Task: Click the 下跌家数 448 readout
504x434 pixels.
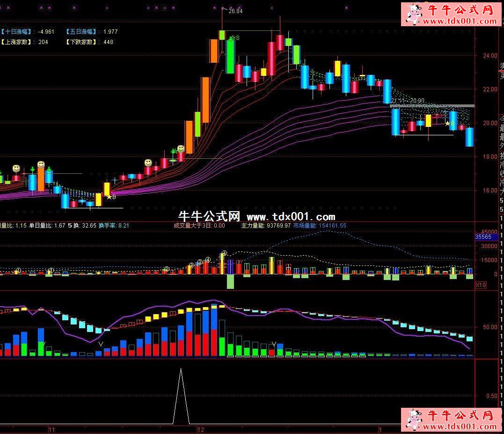Action: tap(89, 42)
